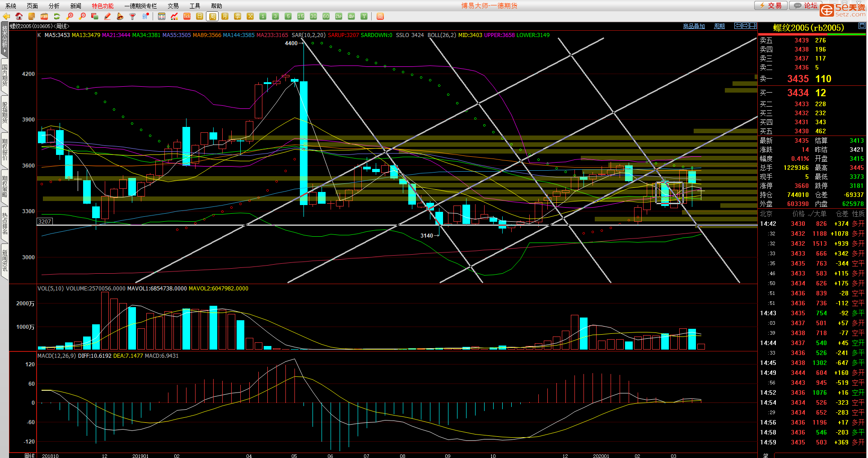This screenshot has height=458, width=868.
Task: Click the 3207 price level marker
Action: click(45, 221)
